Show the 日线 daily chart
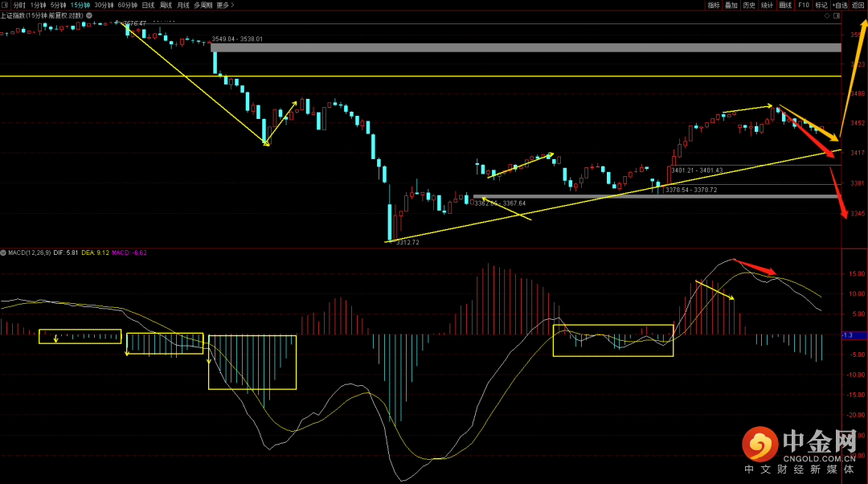 (x=148, y=5)
